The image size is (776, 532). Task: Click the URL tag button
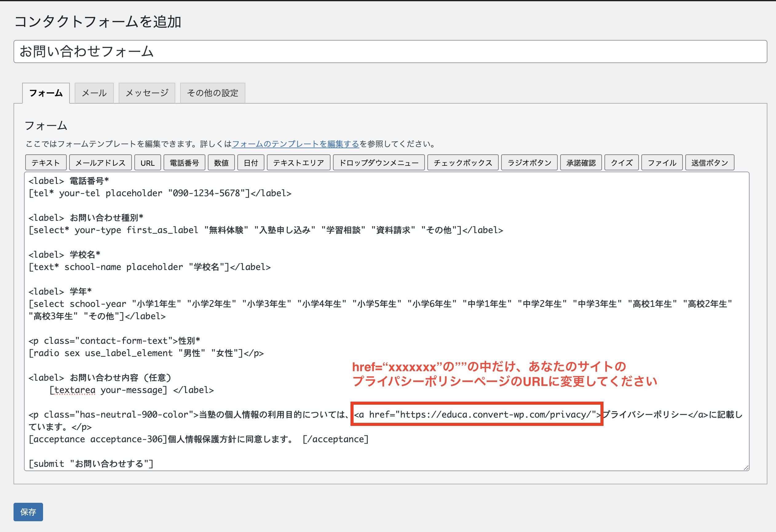click(x=147, y=163)
